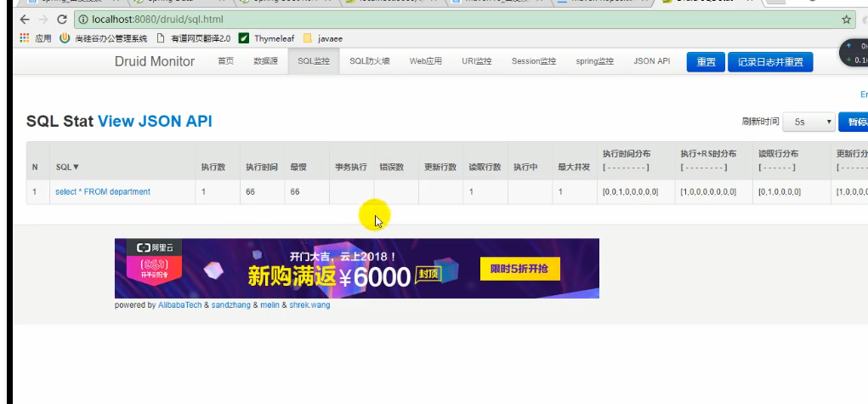Click 限时5折开抢 button in banner

click(x=519, y=269)
